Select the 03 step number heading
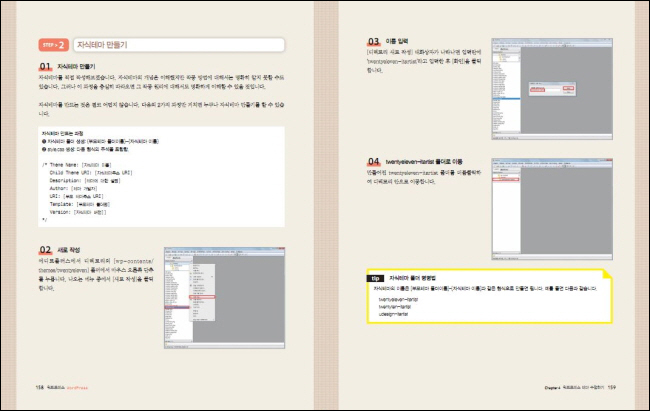 coord(373,42)
